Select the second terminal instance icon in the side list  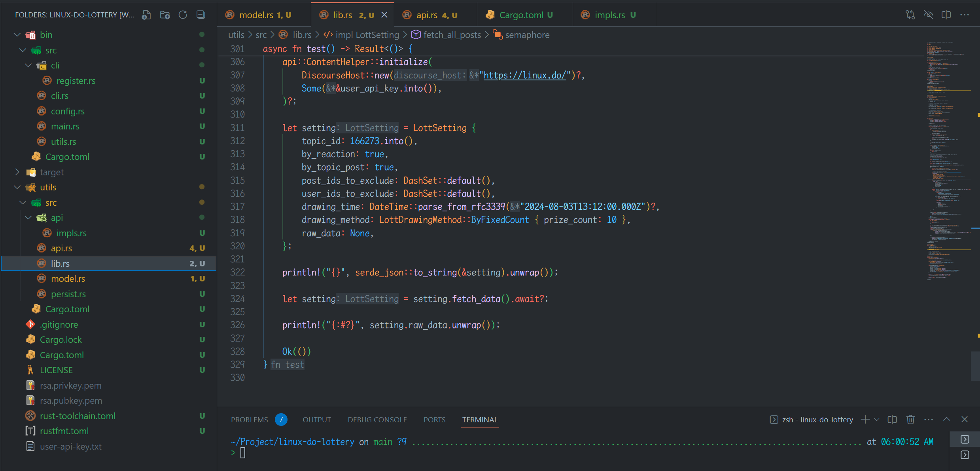tap(965, 455)
